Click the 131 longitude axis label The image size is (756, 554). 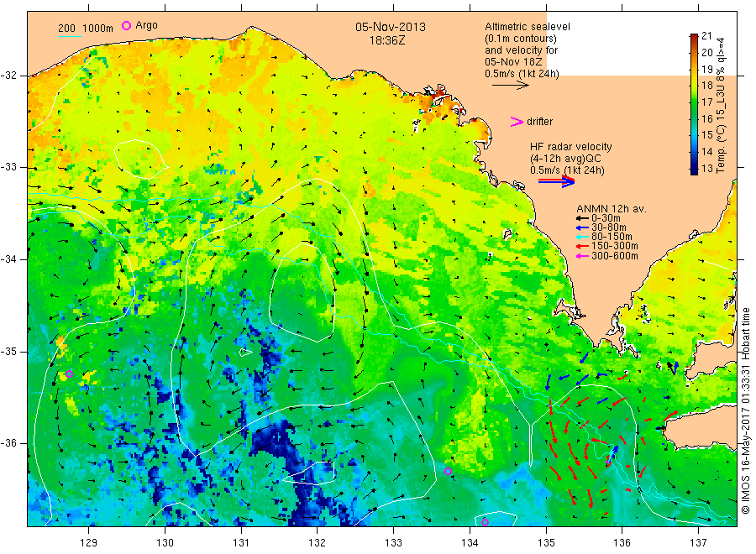click(241, 543)
